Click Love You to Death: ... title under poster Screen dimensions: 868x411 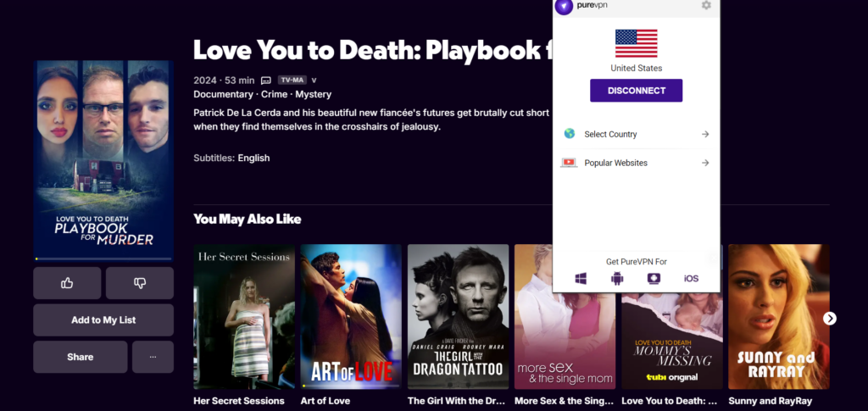[x=670, y=401]
